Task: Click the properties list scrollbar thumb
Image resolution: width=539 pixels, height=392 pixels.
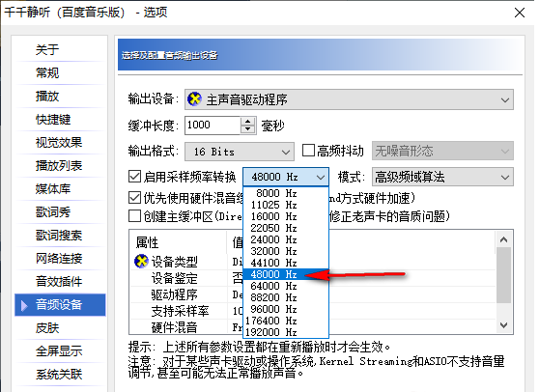Action: [503, 275]
